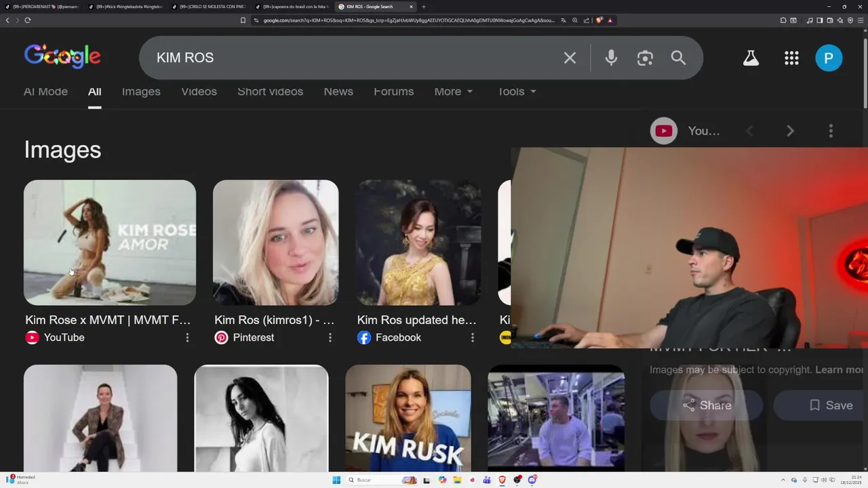Start voice search with the microphone icon
Image resolution: width=868 pixels, height=488 pixels.
[x=611, y=58]
